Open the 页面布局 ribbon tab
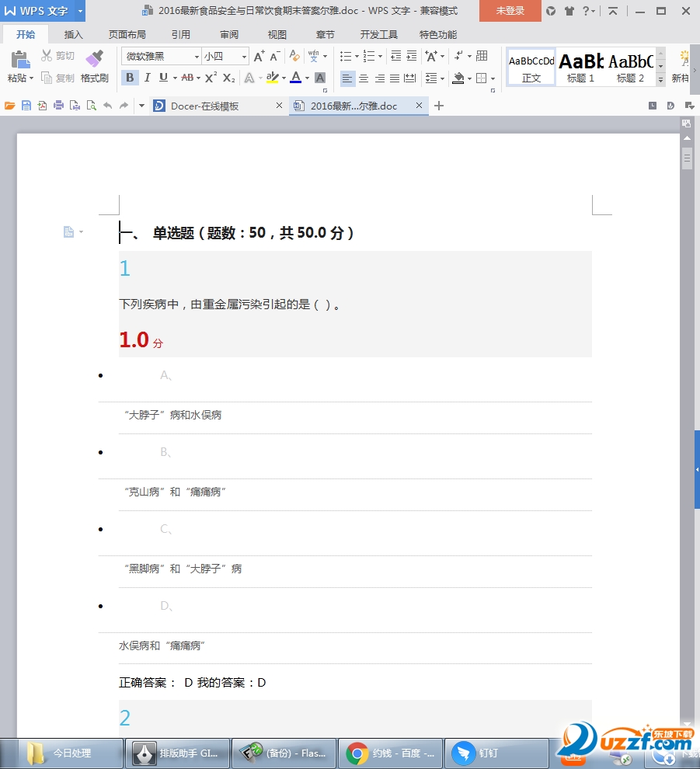The image size is (700, 769). click(x=127, y=34)
